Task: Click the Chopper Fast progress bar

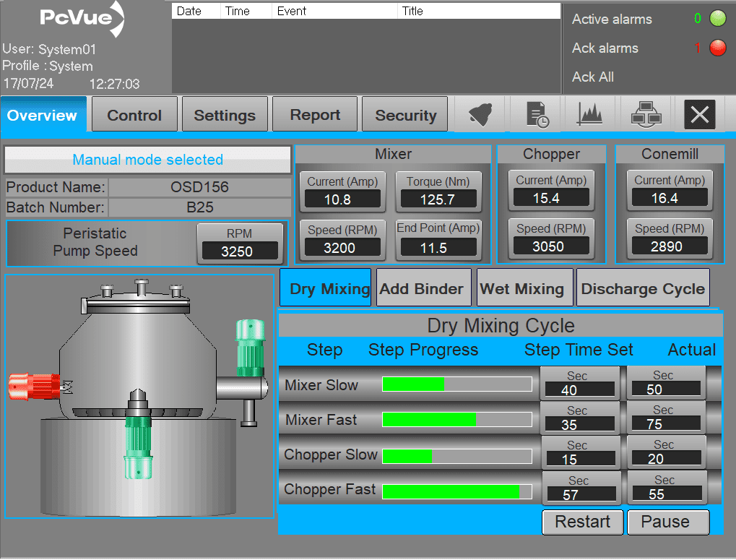Action: pyautogui.click(x=456, y=492)
